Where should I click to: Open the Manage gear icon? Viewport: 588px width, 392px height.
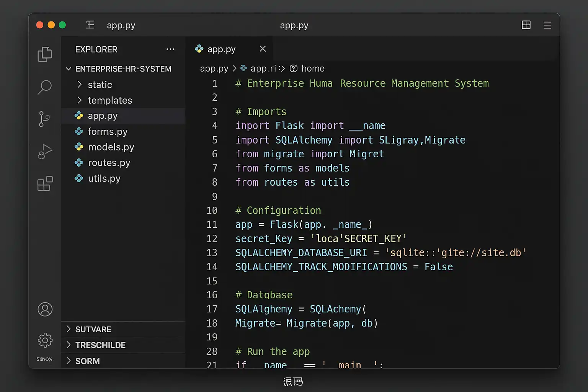45,340
